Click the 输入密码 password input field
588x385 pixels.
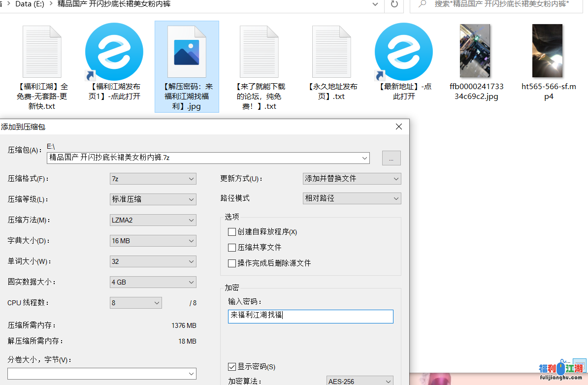coord(310,316)
